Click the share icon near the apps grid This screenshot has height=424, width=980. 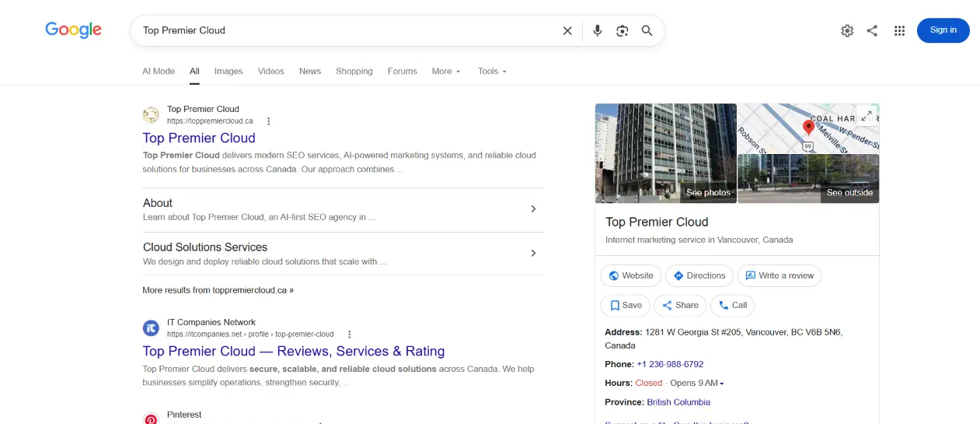tap(872, 30)
